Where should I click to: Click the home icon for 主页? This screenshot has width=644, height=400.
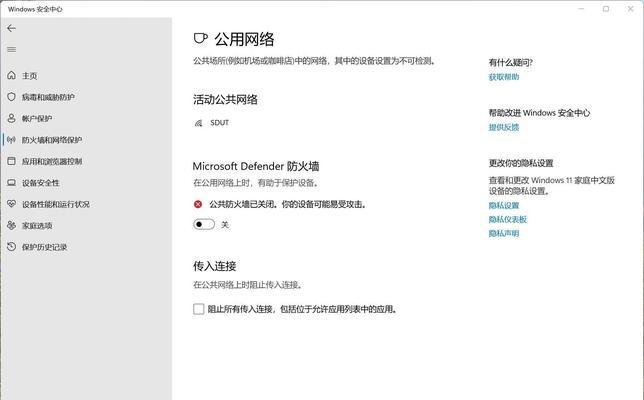click(12, 75)
